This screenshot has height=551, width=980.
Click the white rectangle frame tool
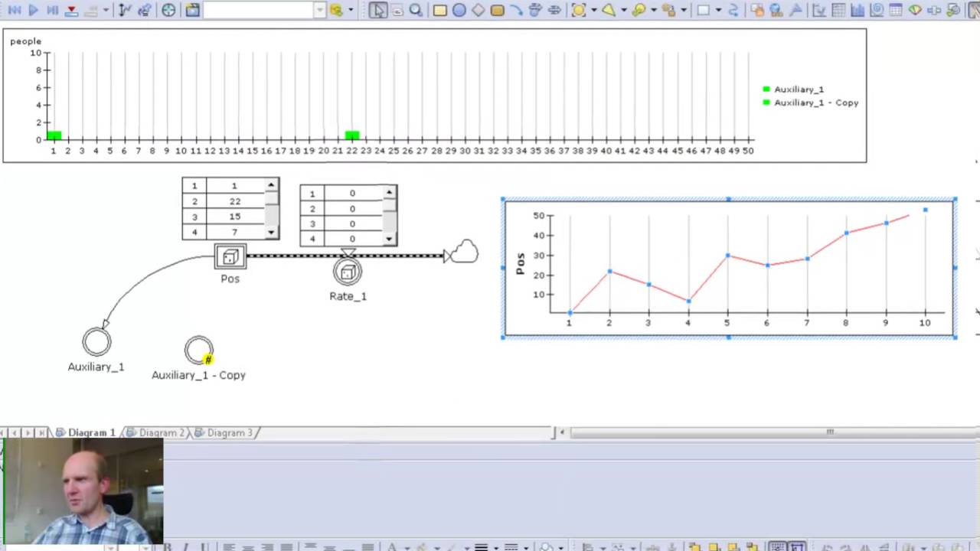703,10
